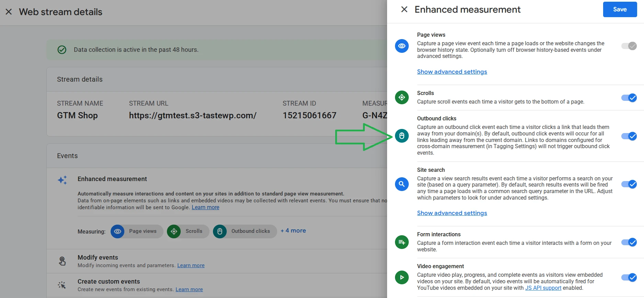Click the Video engagement play icon

tap(402, 277)
